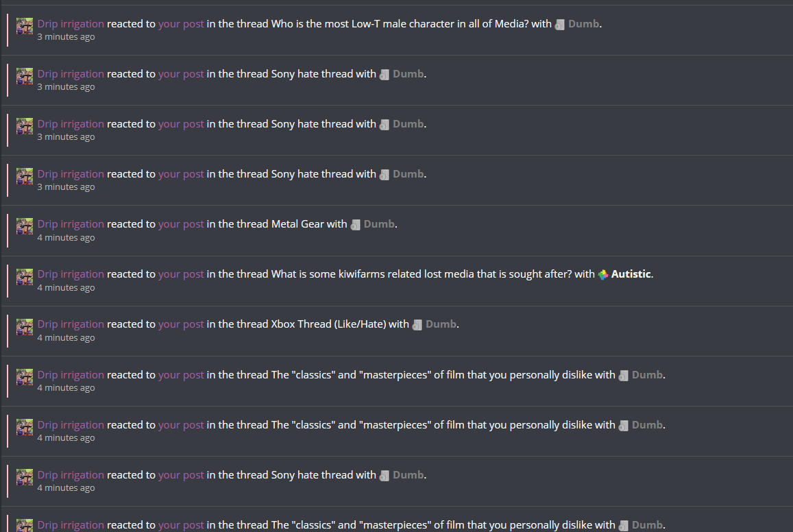Screen dimensions: 793x532
Task: Click Dumb icon in Sony notification from 4 minutes ago
Action: tap(385, 475)
